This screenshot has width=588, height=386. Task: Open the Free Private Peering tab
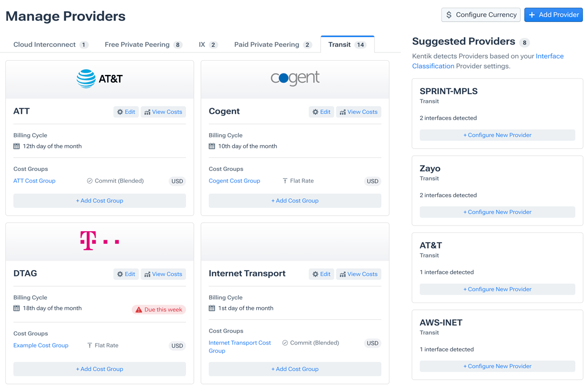pyautogui.click(x=138, y=45)
